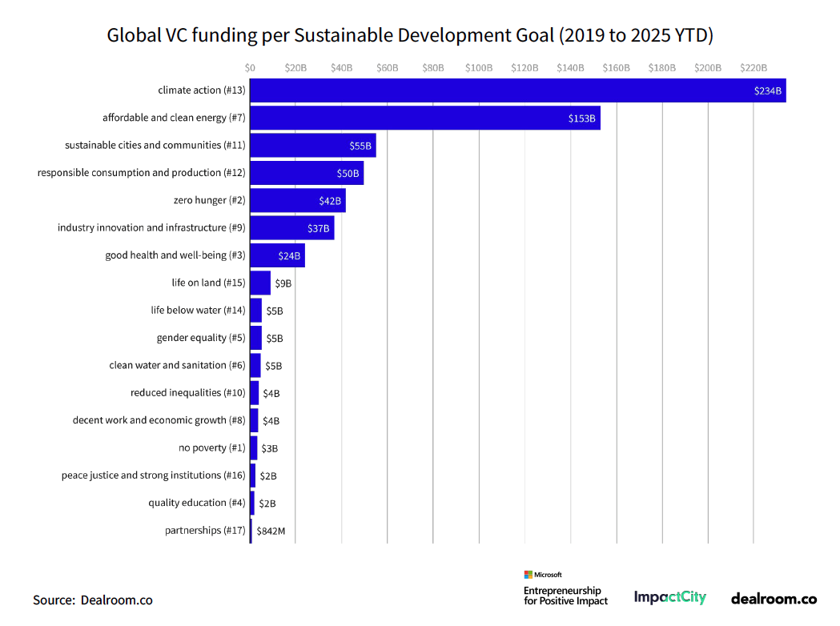Image resolution: width=840 pixels, height=626 pixels.
Task: Click the $220B axis label
Action: (x=753, y=67)
